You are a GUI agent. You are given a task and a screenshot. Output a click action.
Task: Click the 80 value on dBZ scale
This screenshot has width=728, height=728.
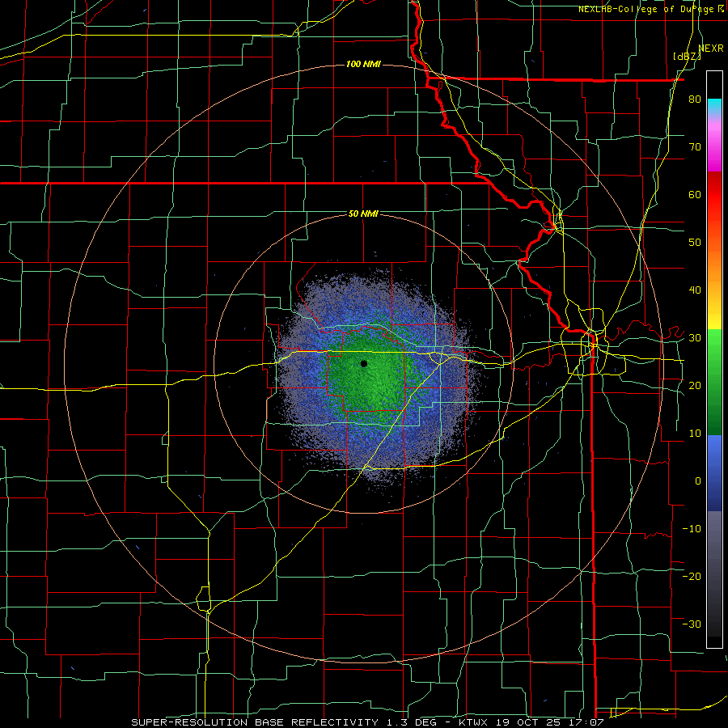point(695,99)
